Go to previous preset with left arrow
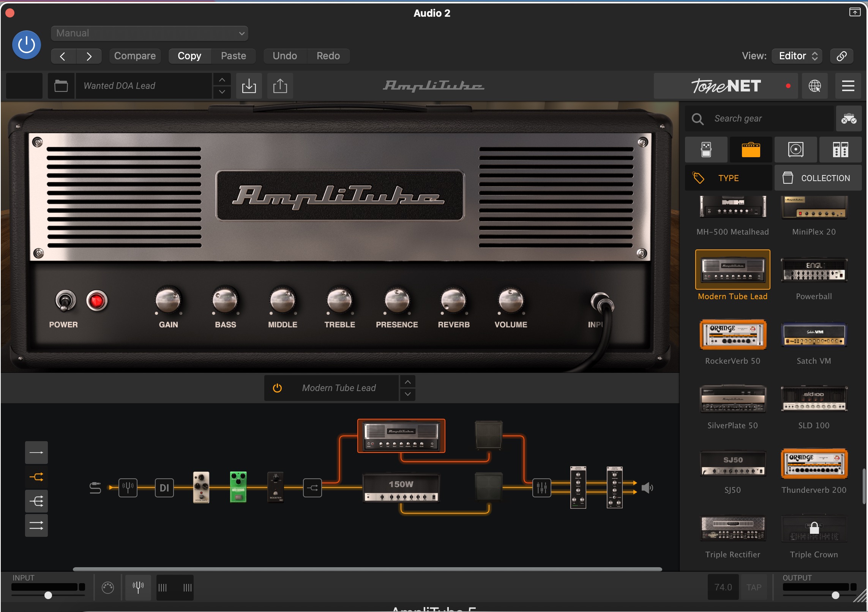Image resolution: width=868 pixels, height=612 pixels. (x=63, y=56)
